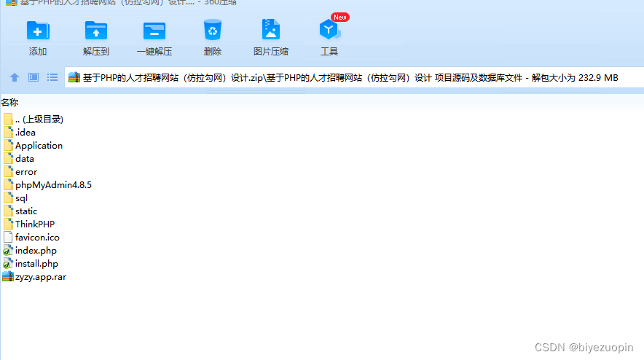The height and width of the screenshot is (360, 644).
Task: Switch to icon view mode button
Action: (34, 77)
